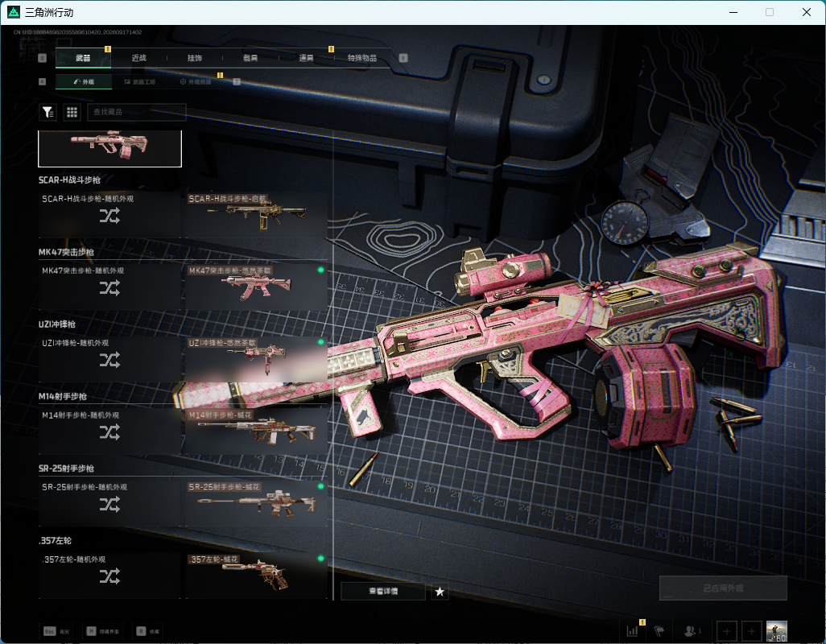Select UZI冲锋枪 pink skin thumbnail
This screenshot has width=826, height=644.
[x=257, y=358]
